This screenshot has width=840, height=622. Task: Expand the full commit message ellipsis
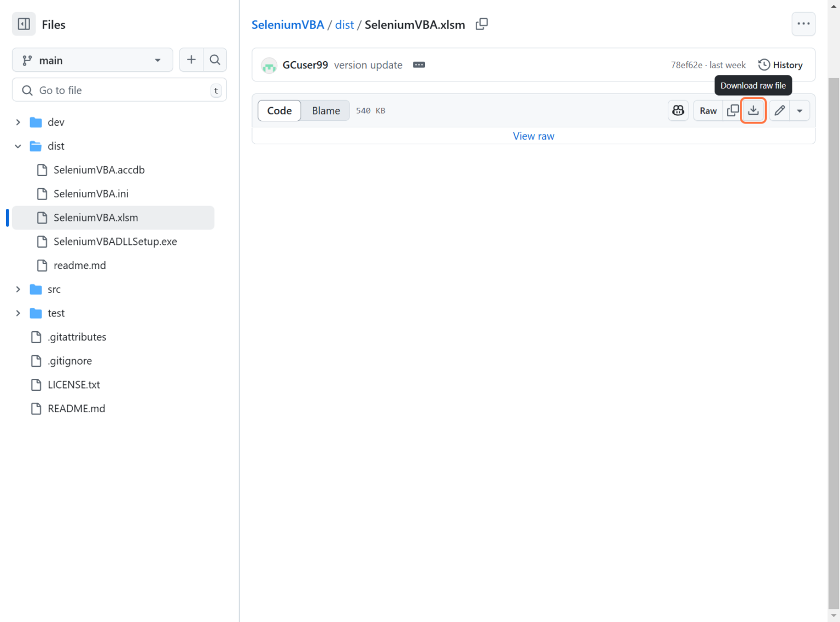pos(419,64)
